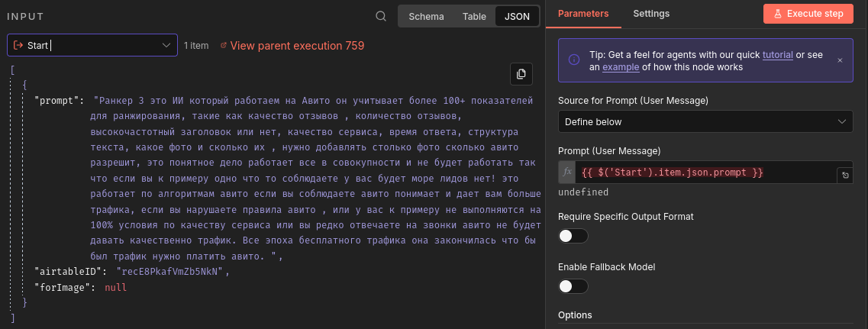Click the info icon in the tip banner

(x=574, y=60)
